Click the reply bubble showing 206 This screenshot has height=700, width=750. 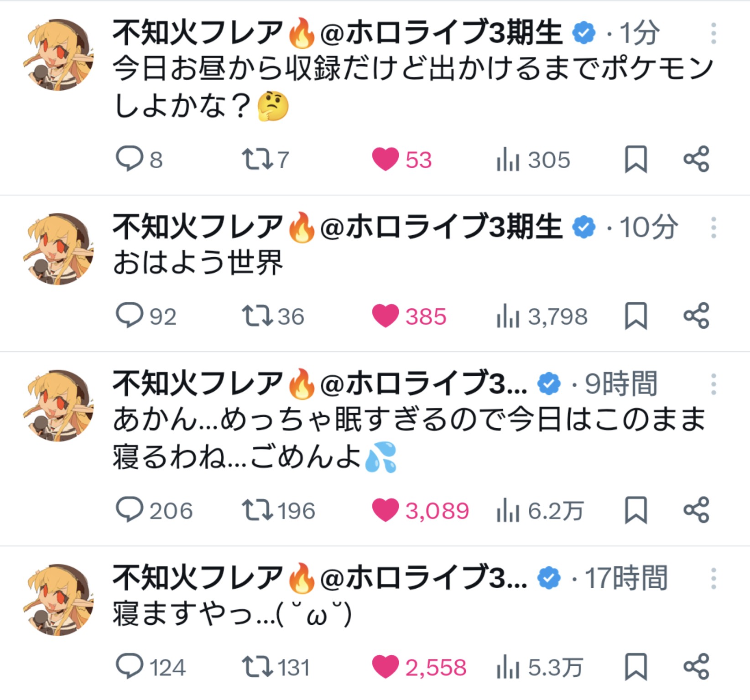tap(129, 510)
